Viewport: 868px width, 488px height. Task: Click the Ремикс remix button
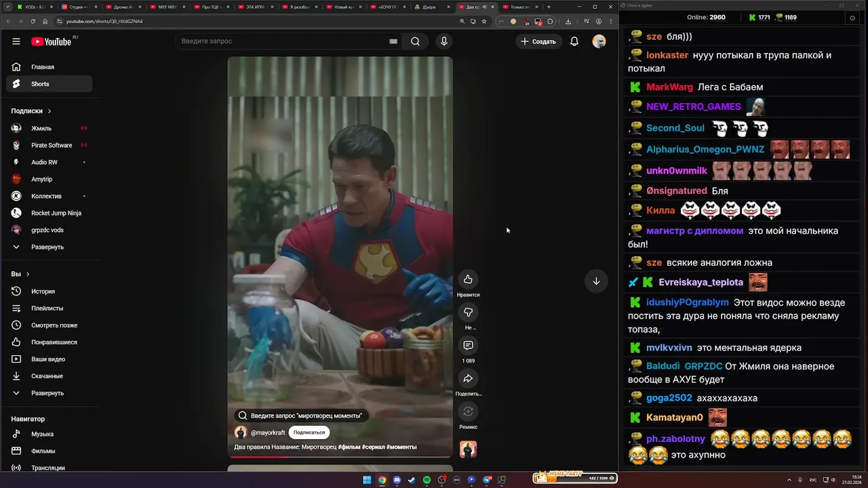pos(468,411)
